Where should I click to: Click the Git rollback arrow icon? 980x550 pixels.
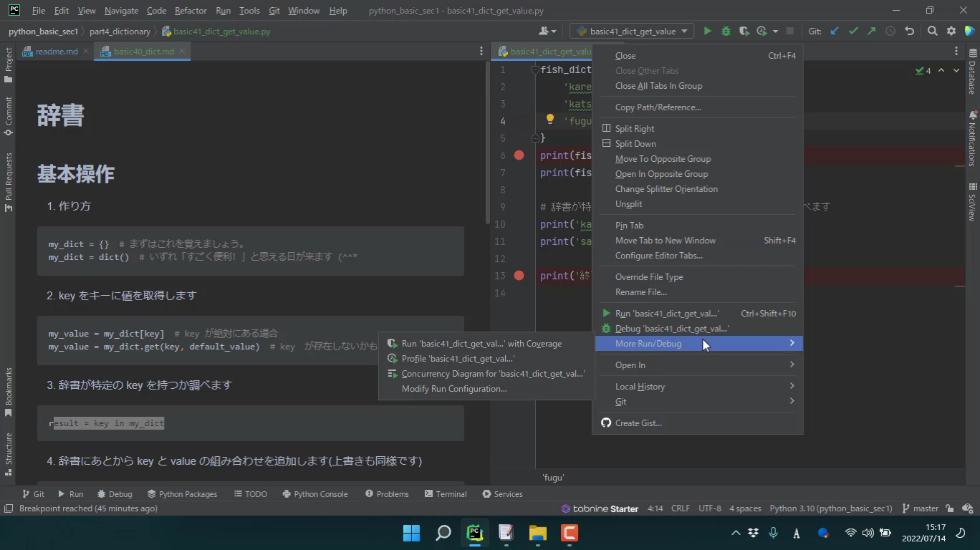(909, 32)
